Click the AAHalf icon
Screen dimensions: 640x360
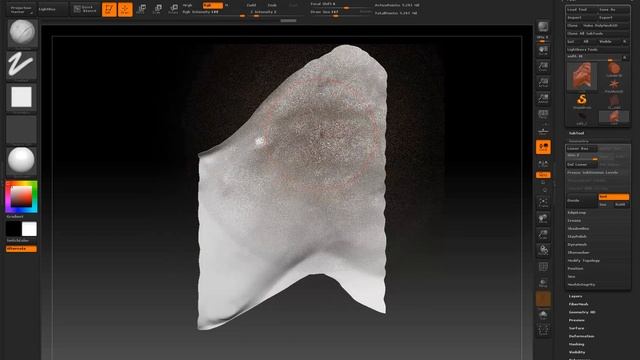(543, 98)
